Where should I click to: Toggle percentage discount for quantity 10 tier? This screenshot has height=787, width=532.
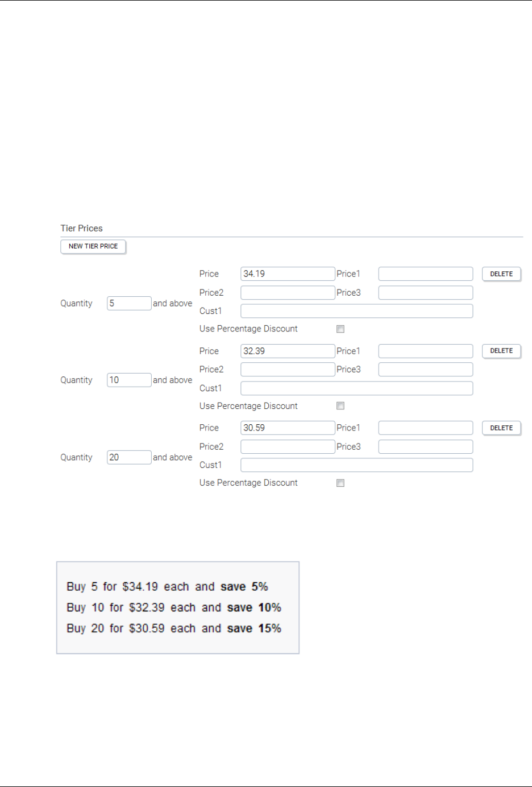tap(340, 406)
